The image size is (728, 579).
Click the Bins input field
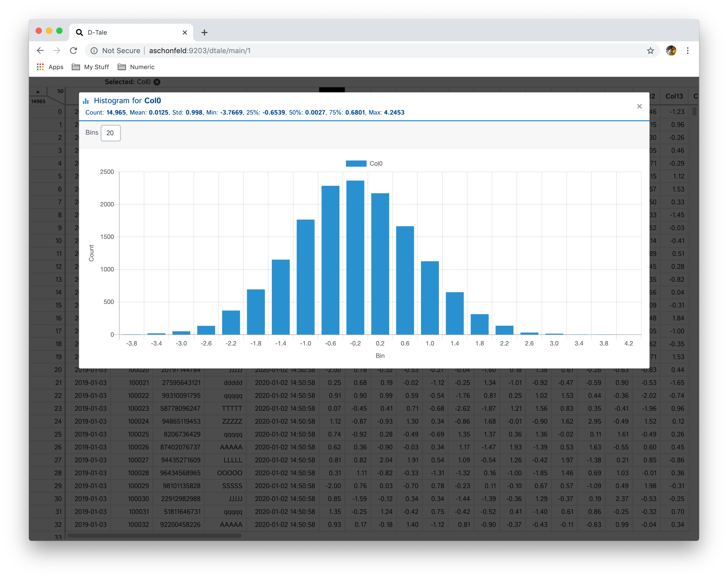tap(110, 133)
